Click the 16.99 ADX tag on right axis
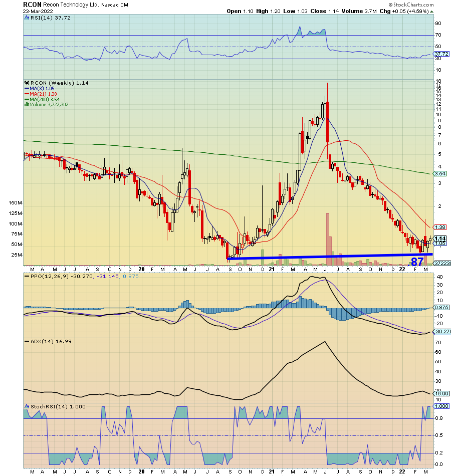Screen dimensions: 451x476 [441, 394]
